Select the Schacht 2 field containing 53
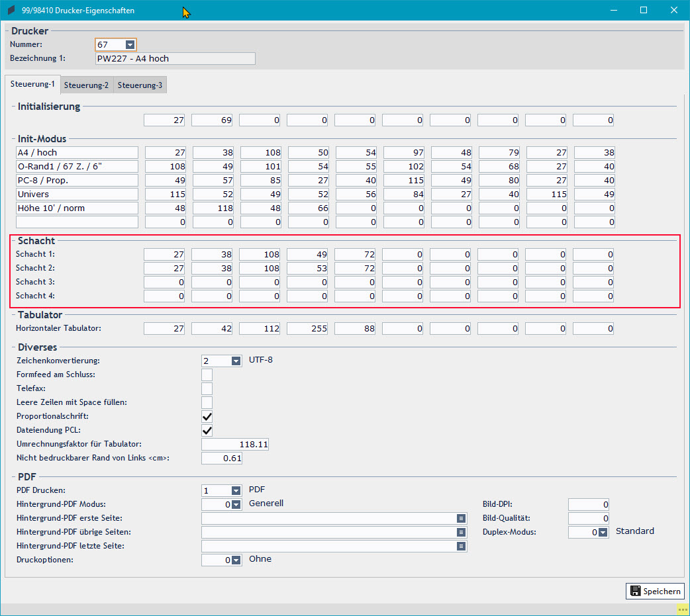Viewport: 690px width, 616px height. click(307, 269)
